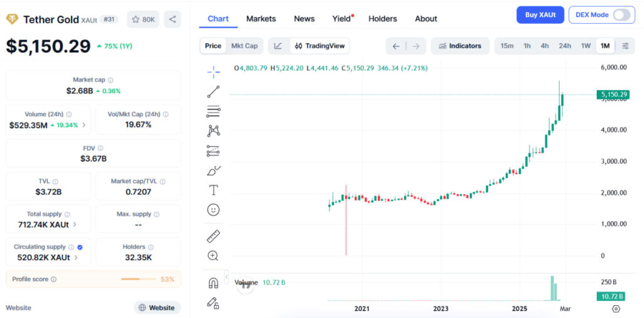The image size is (644, 318).
Task: Select 1W timeframe
Action: (x=586, y=46)
